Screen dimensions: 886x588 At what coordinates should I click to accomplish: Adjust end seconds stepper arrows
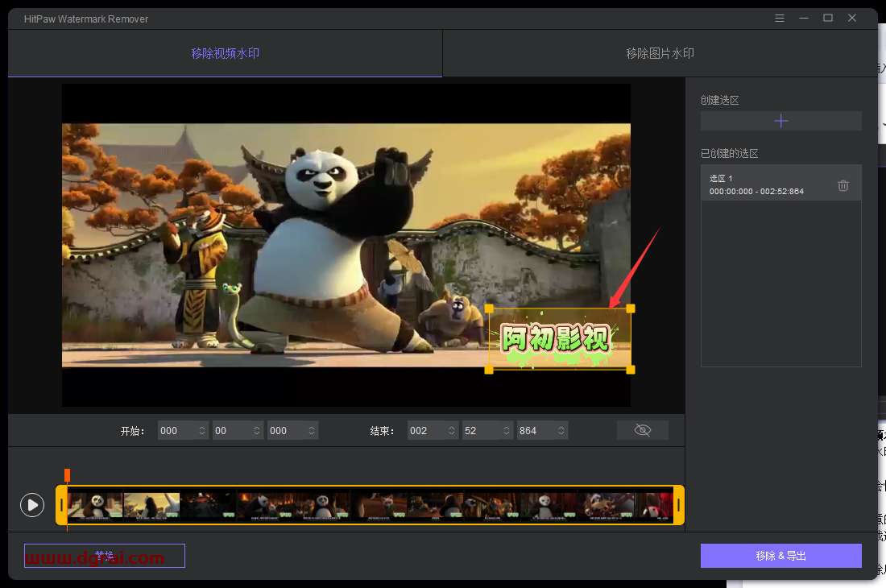(507, 430)
